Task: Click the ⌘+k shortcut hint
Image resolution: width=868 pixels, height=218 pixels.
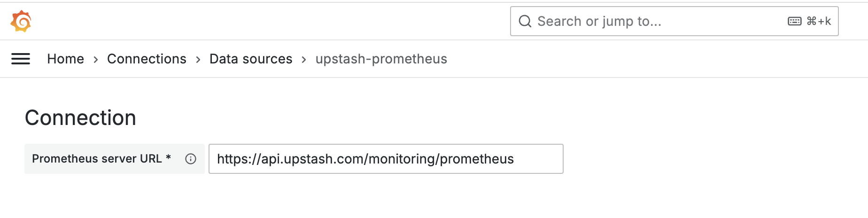Action: coord(819,21)
